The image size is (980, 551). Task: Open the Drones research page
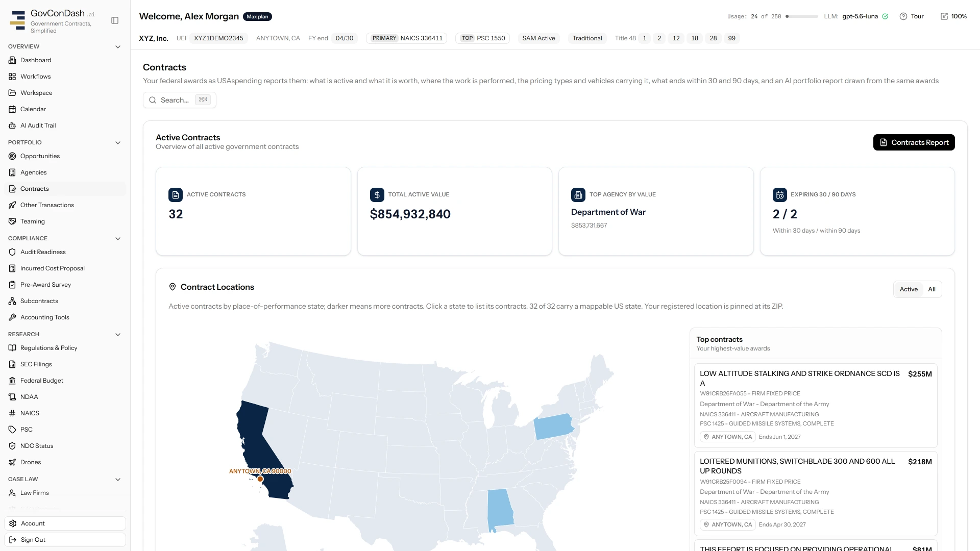point(65,462)
